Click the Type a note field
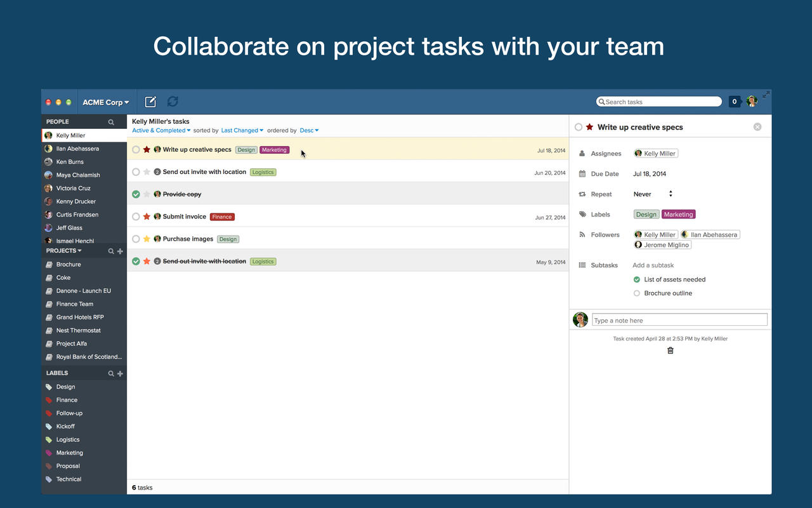This screenshot has width=812, height=508. [679, 321]
